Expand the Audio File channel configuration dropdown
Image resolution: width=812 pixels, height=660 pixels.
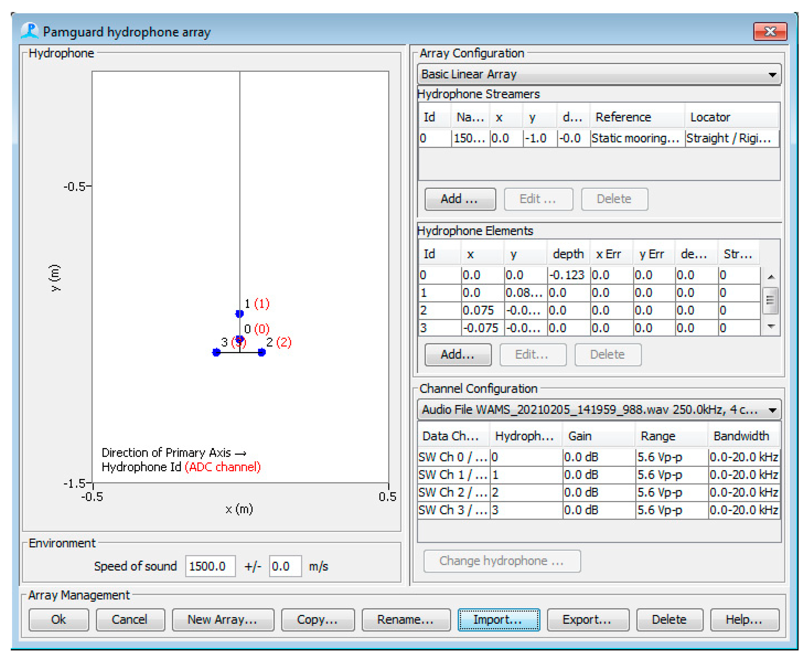pos(599,410)
